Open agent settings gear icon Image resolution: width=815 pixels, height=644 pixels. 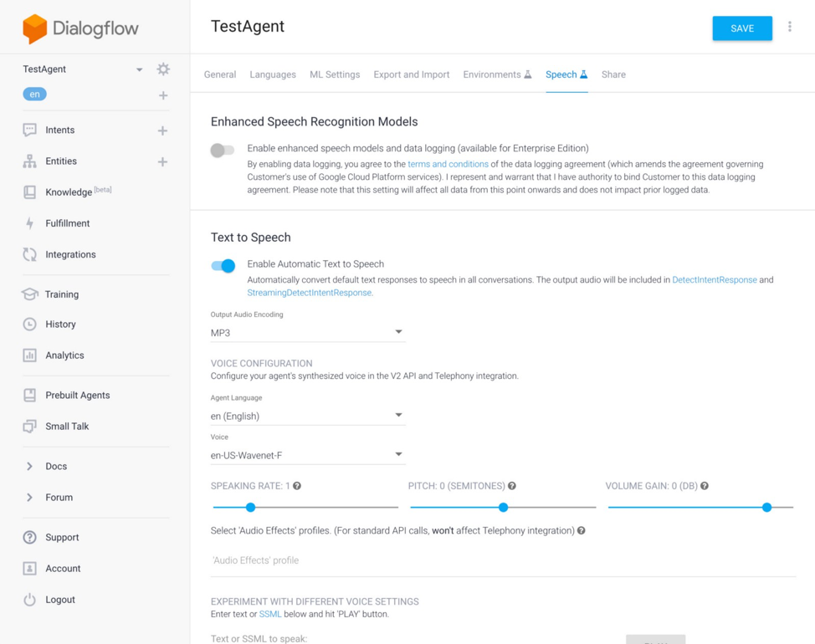[x=163, y=69]
